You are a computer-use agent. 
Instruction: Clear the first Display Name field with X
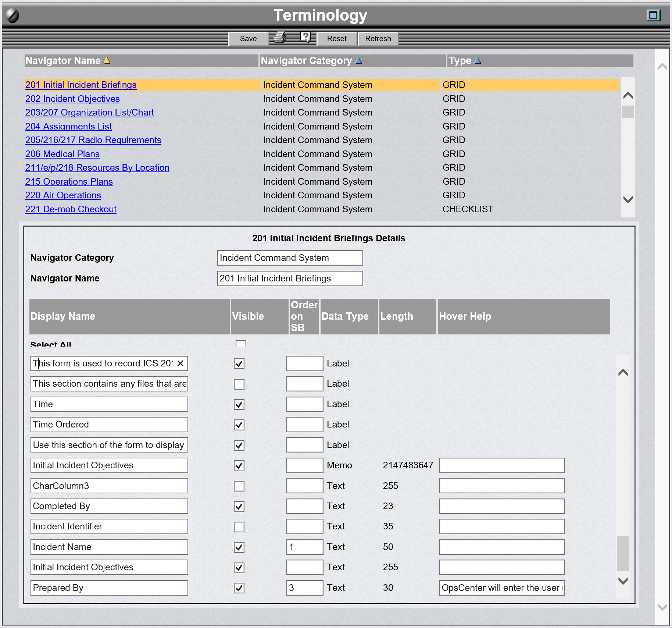[180, 363]
